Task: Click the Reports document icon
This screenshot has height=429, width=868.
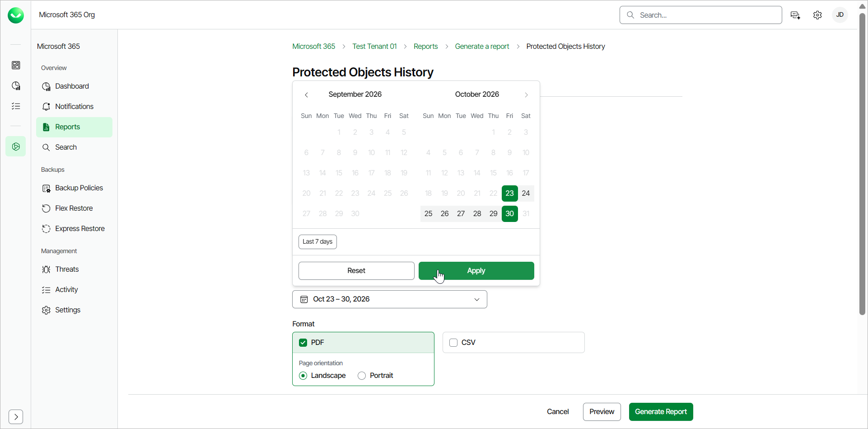Action: pyautogui.click(x=46, y=127)
